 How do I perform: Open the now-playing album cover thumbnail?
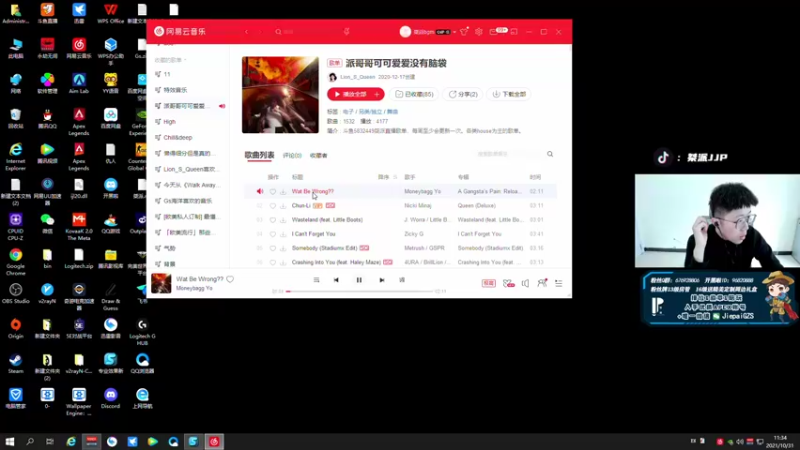coord(161,283)
